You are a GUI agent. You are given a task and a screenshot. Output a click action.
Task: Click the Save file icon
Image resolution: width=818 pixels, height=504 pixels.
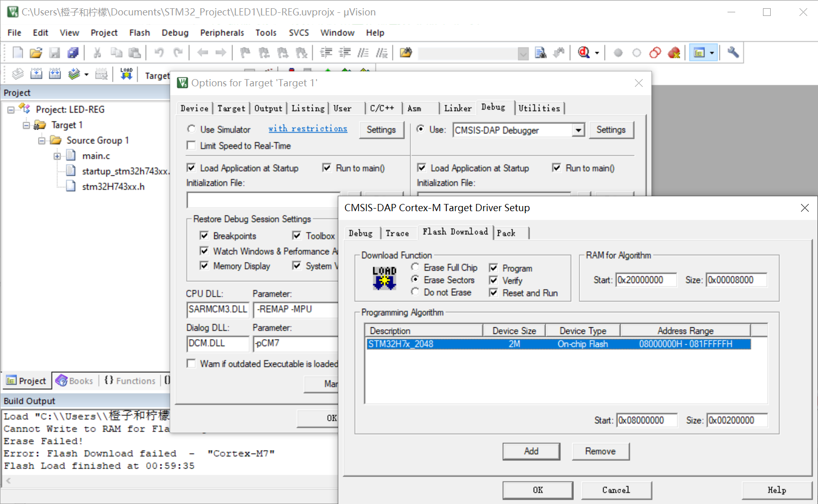point(54,52)
